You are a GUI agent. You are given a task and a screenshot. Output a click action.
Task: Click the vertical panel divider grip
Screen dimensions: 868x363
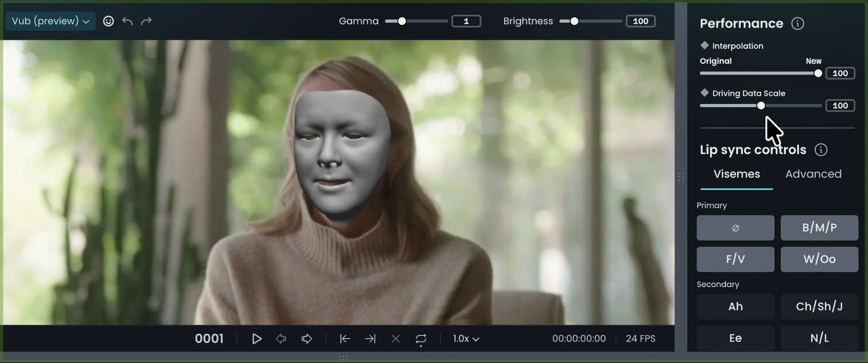(x=681, y=177)
